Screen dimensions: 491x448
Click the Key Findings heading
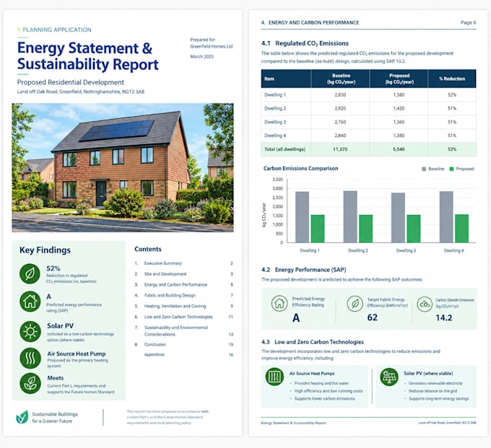coord(45,250)
